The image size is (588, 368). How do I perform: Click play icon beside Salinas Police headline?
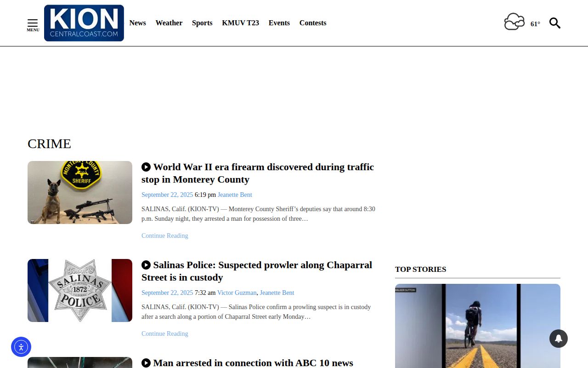coord(146,265)
